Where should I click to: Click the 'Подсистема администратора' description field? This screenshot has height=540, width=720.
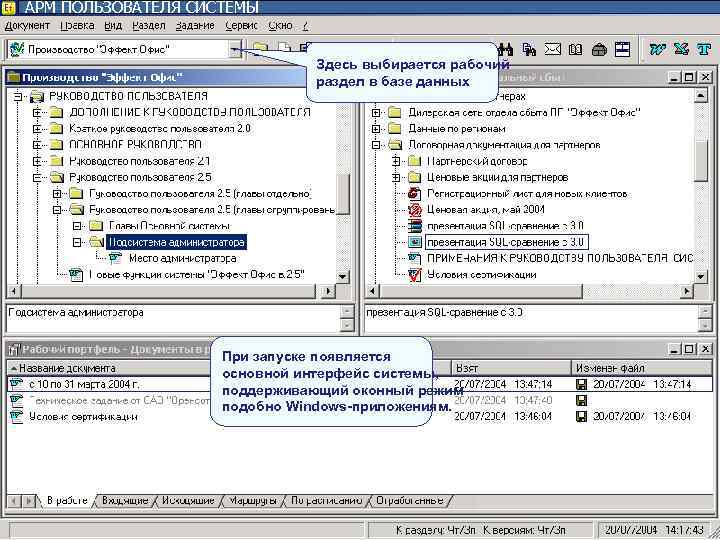174,318
